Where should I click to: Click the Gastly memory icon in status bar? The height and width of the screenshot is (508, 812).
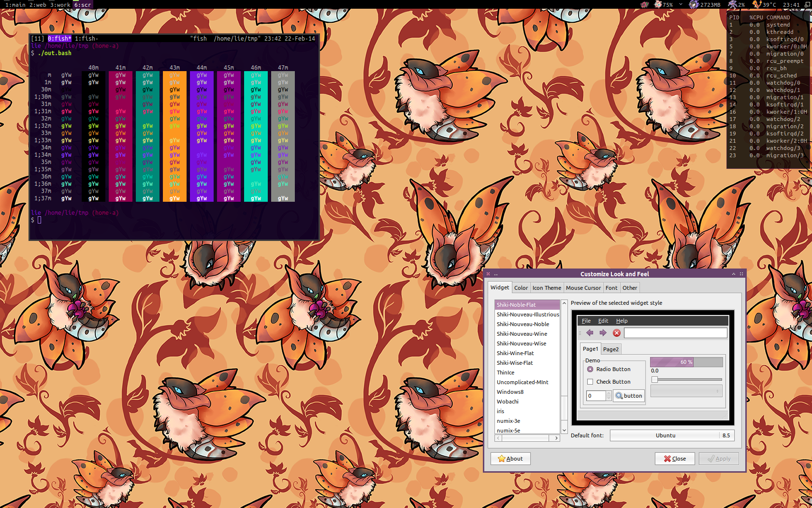coord(694,4)
